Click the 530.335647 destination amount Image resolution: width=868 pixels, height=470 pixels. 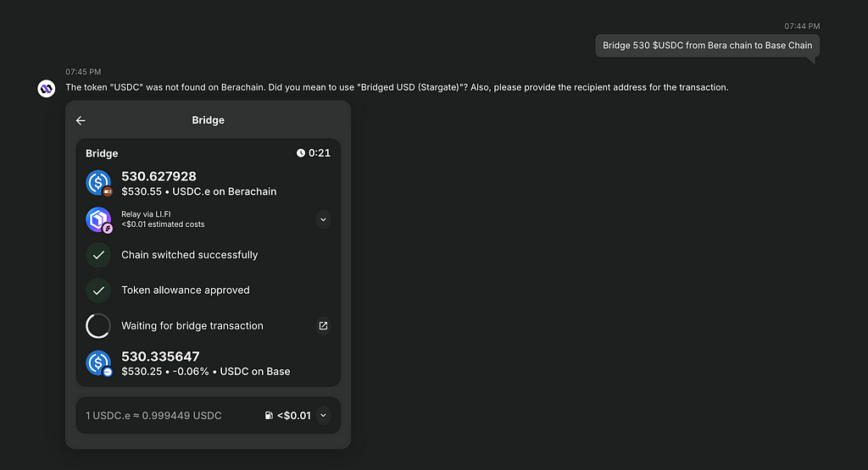160,357
